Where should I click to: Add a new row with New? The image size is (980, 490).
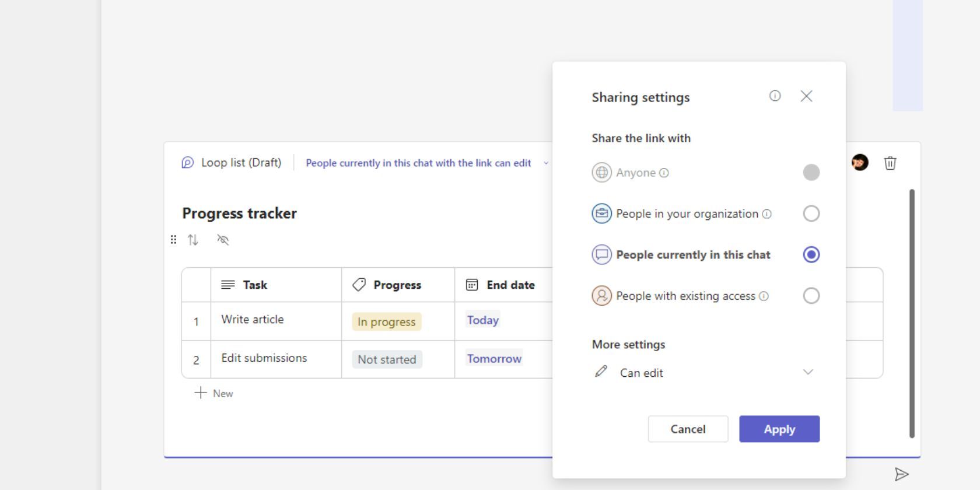tap(214, 393)
